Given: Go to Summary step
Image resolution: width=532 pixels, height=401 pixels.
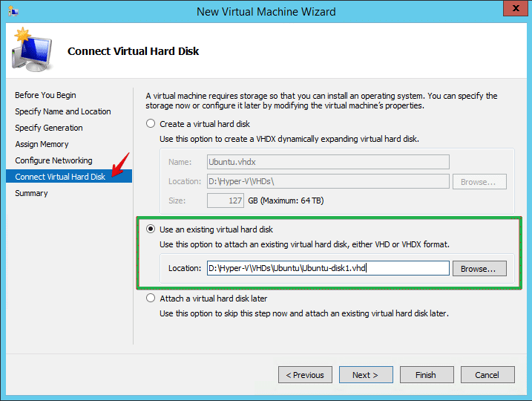Looking at the screenshot, I should [31, 193].
